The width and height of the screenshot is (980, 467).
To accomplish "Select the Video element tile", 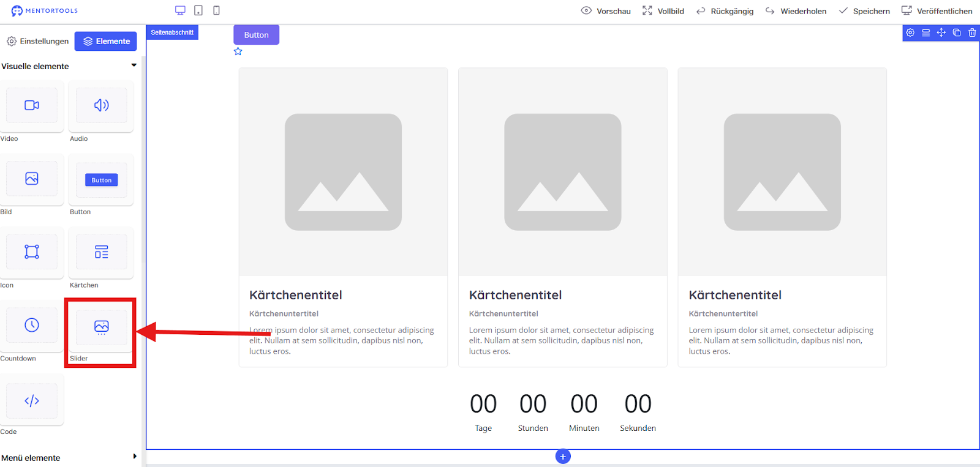I will pos(32,105).
